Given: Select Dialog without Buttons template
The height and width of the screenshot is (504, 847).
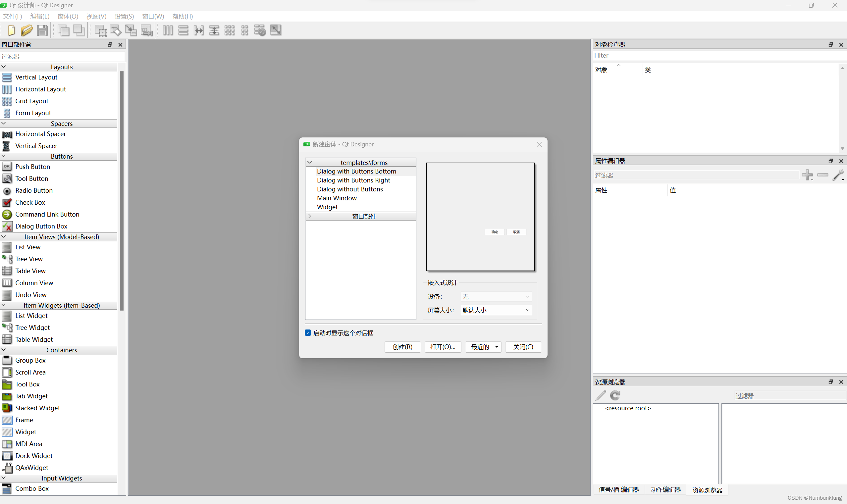Looking at the screenshot, I should tap(349, 189).
